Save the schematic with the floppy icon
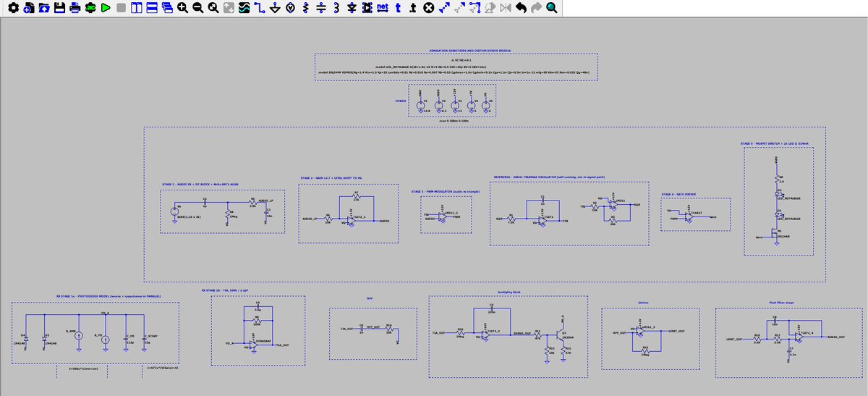Viewport: 868px width, 396px height. pyautogui.click(x=60, y=8)
